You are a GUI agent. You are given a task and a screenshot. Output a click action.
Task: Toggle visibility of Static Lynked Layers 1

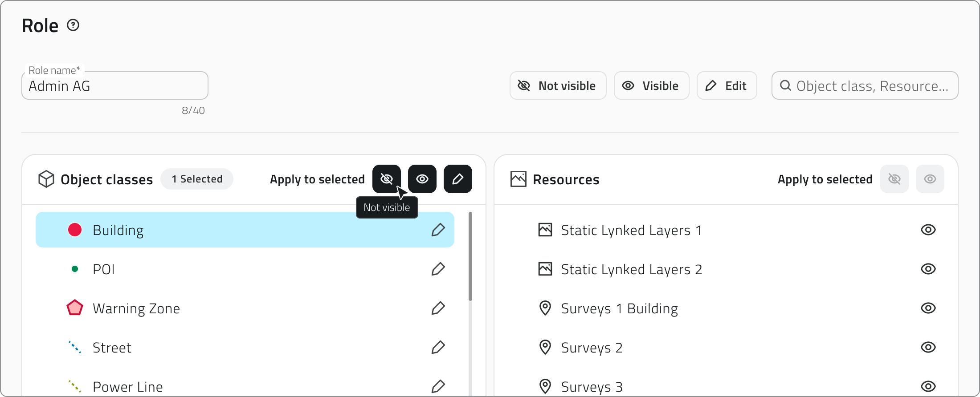[928, 230]
